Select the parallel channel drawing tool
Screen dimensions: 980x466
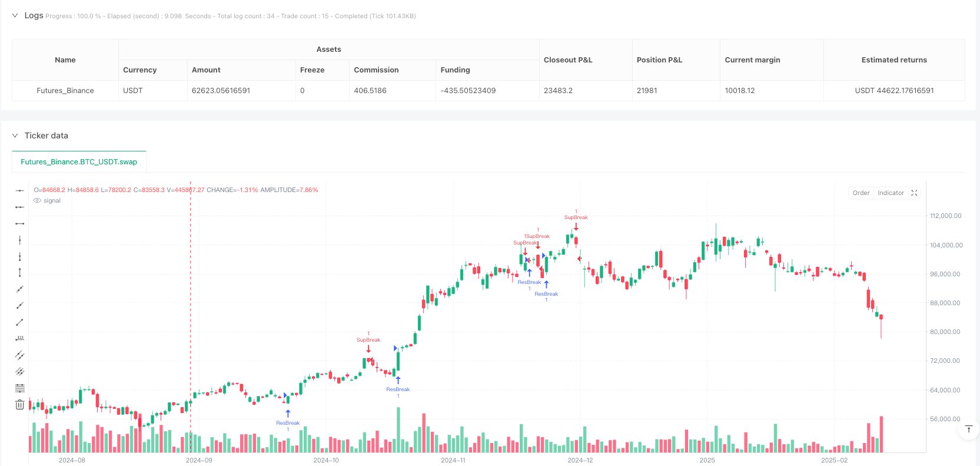pos(19,355)
